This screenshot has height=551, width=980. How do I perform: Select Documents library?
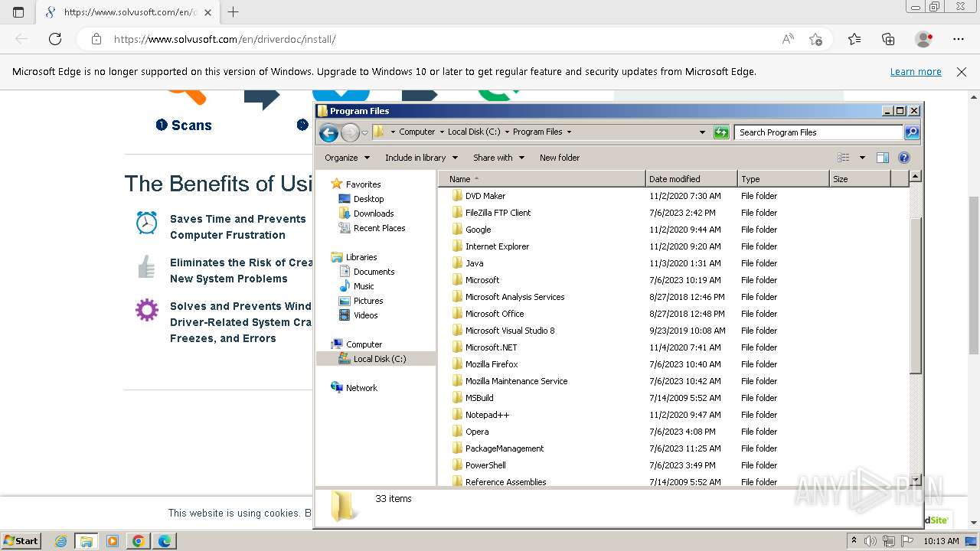click(x=374, y=272)
